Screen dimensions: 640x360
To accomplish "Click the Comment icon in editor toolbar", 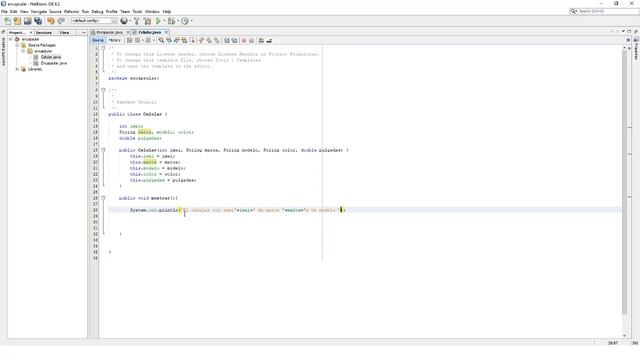I will 261,40.
